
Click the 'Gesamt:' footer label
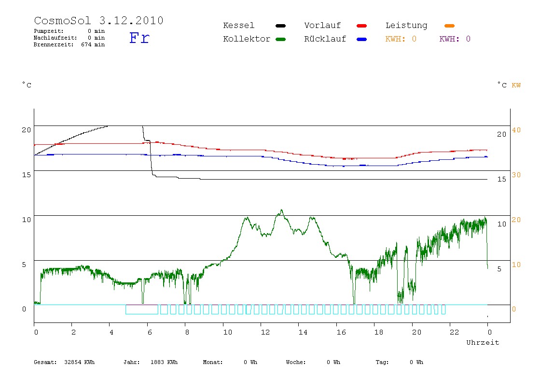[45, 362]
